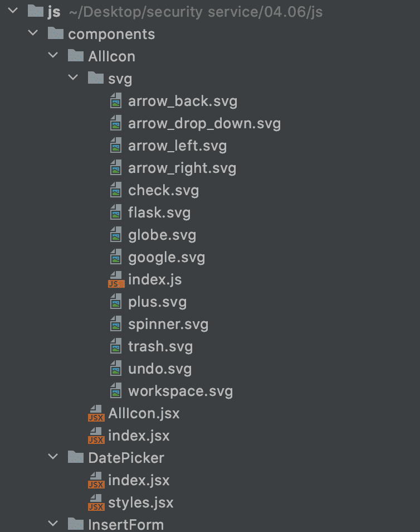Collapse the DatePicker folder chevron
The image size is (420, 532).
(53, 457)
